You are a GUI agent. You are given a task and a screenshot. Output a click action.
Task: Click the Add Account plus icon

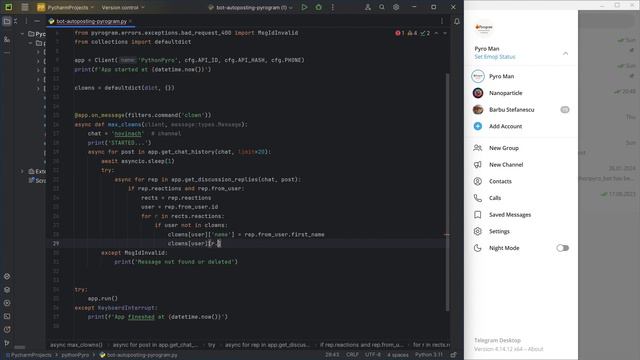pyautogui.click(x=478, y=126)
